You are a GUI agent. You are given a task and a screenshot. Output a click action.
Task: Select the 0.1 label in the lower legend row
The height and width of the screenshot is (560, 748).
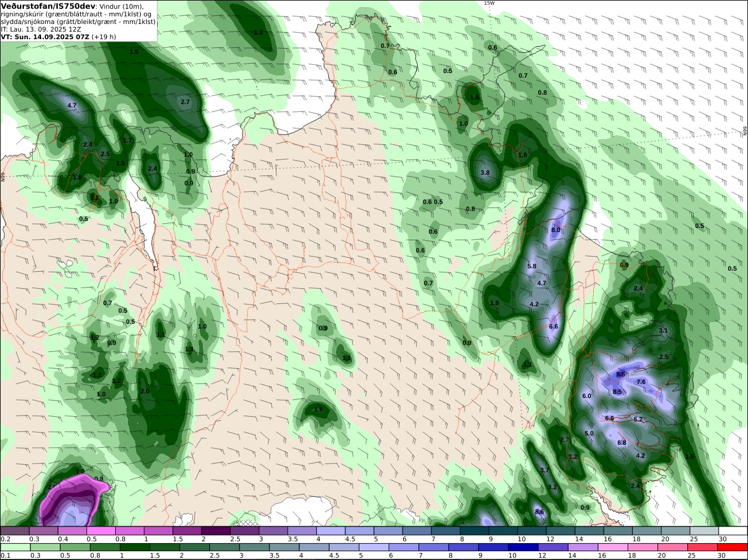tap(5, 556)
